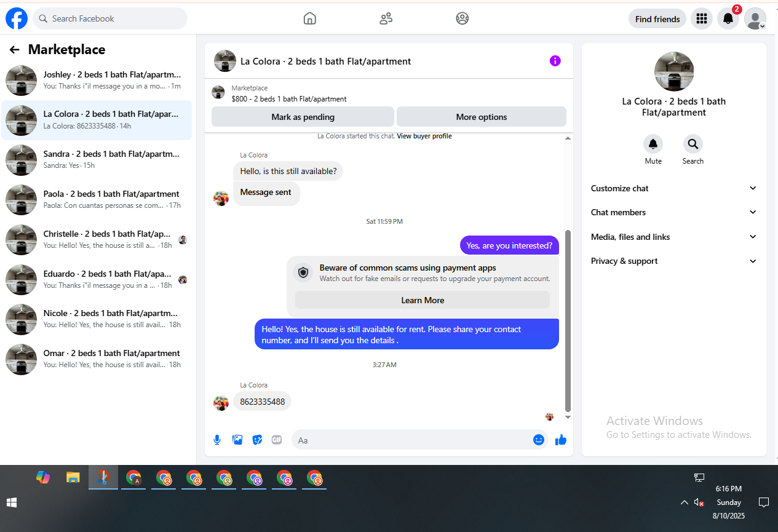Viewport: 778px width, 532px height.
Task: Open the emoji picker smiley icon
Action: click(x=539, y=440)
